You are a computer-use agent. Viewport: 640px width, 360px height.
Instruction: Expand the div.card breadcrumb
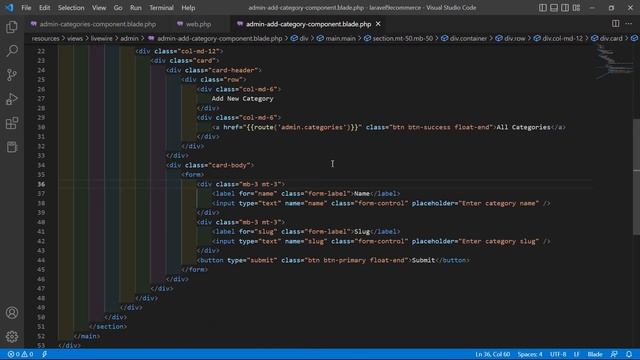[611, 38]
